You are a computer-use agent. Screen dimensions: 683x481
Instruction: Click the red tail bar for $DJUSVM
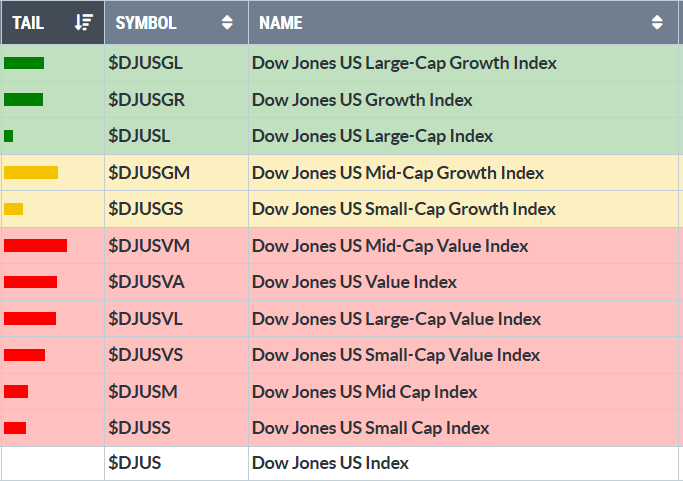[x=35, y=246]
